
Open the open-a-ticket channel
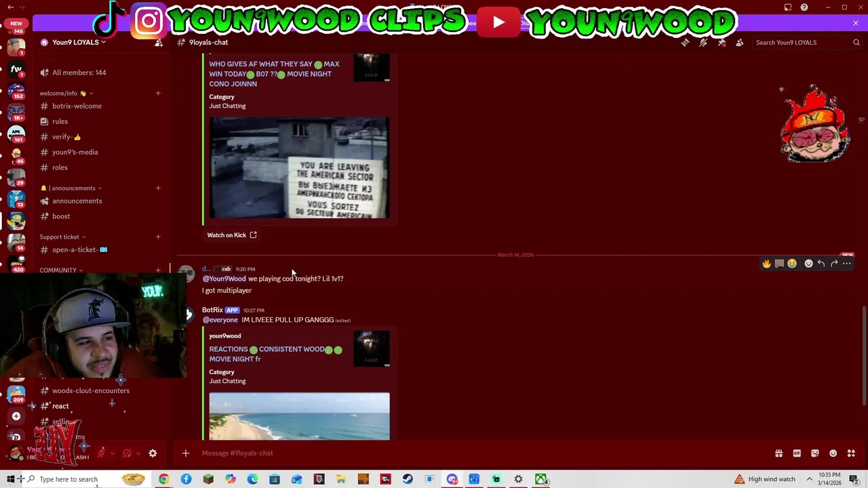[79, 249]
